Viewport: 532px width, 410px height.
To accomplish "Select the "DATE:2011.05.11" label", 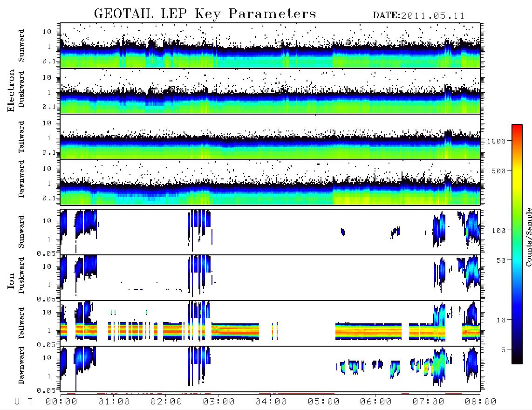I will [419, 16].
